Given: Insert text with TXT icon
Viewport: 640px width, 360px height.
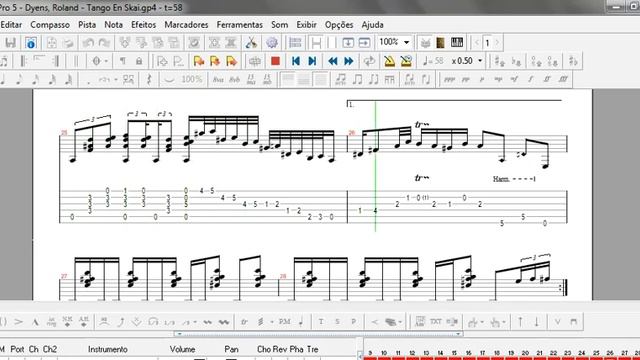Looking at the screenshot, I should point(436,322).
